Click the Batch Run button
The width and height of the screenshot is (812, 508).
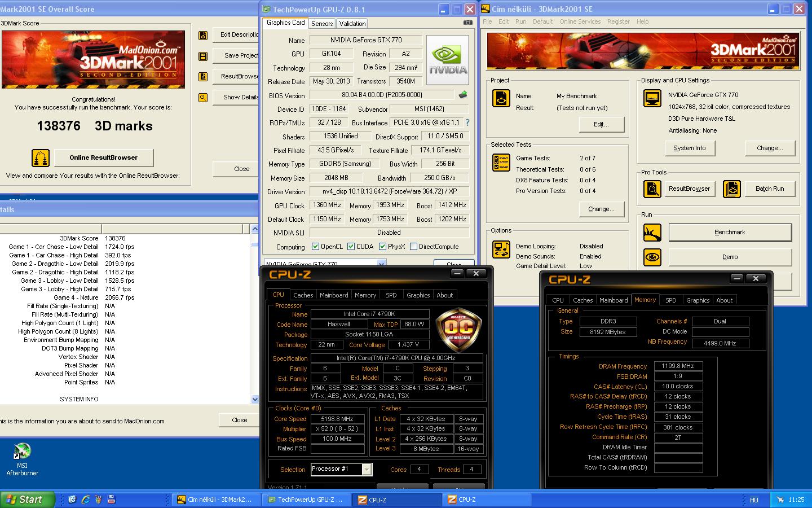point(770,189)
